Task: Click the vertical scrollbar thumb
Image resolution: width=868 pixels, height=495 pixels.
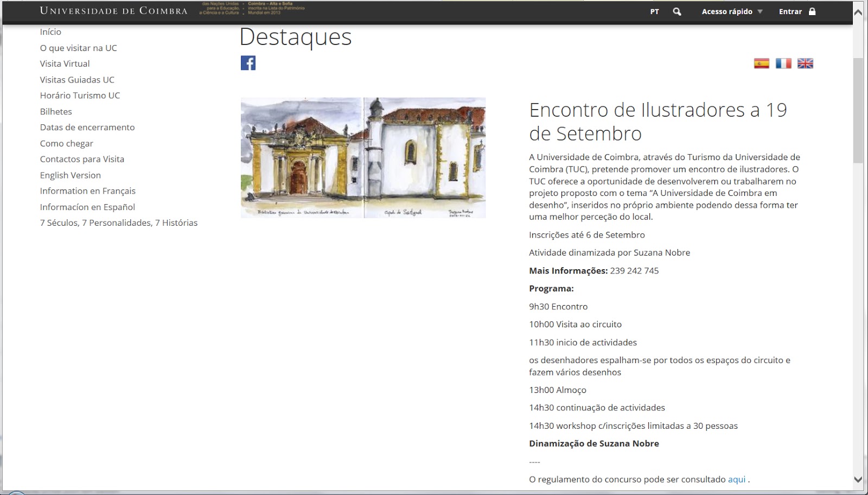Action: 858,110
